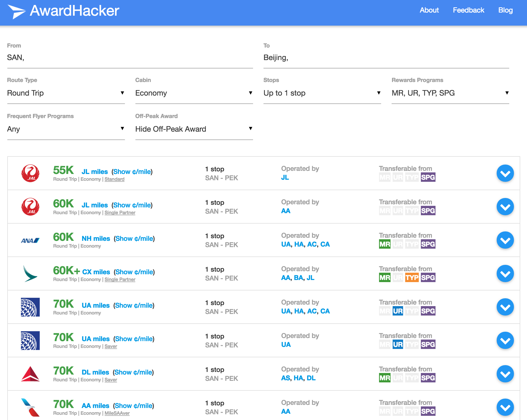Screen dimensions: 527x420
Task: Click the MileSAAver award link
Action: coord(117,413)
